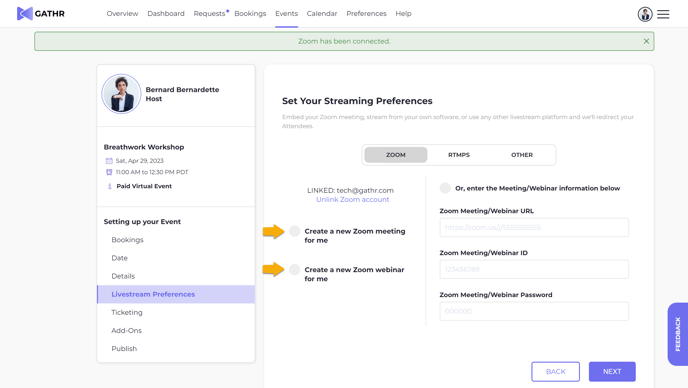Focus the Zoom Meeting/Webinar ID field
The height and width of the screenshot is (388, 688).
pos(534,269)
